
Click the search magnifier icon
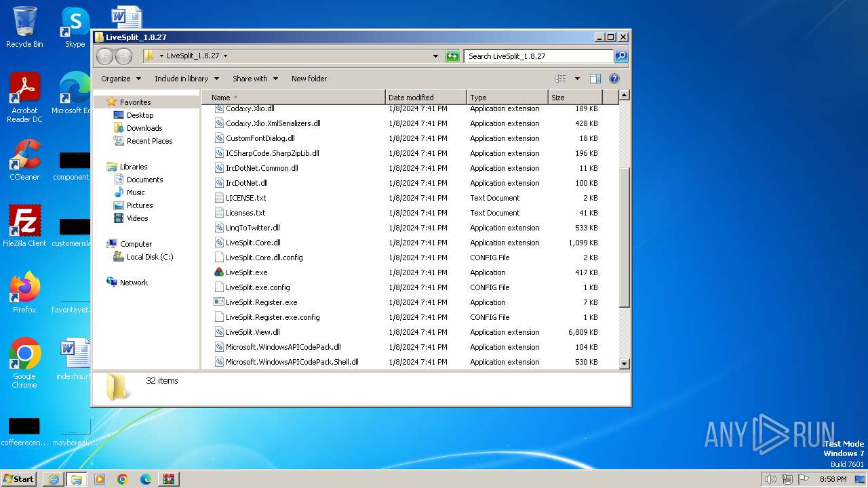tap(620, 56)
